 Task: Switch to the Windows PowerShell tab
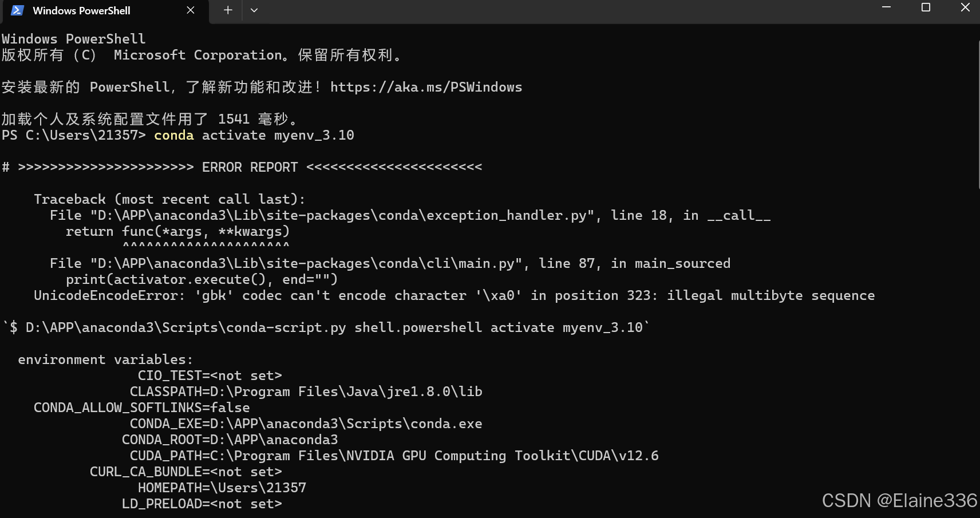pos(83,10)
